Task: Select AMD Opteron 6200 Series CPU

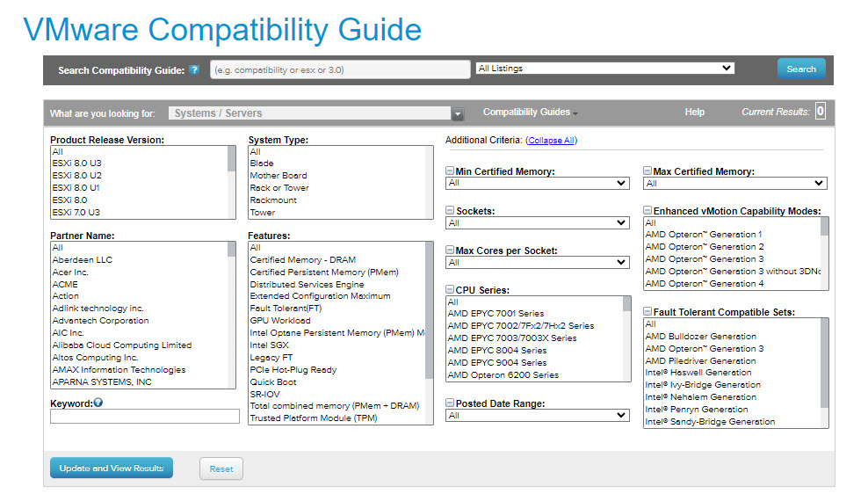Action: tap(503, 375)
